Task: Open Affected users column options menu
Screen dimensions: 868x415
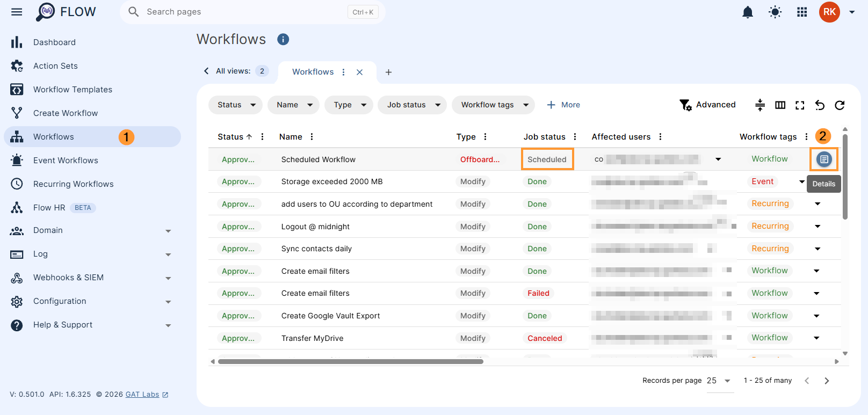Action: (660, 137)
